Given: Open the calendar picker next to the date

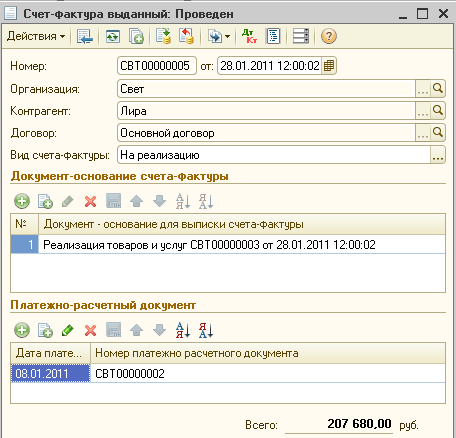Looking at the screenshot, I should click(329, 66).
